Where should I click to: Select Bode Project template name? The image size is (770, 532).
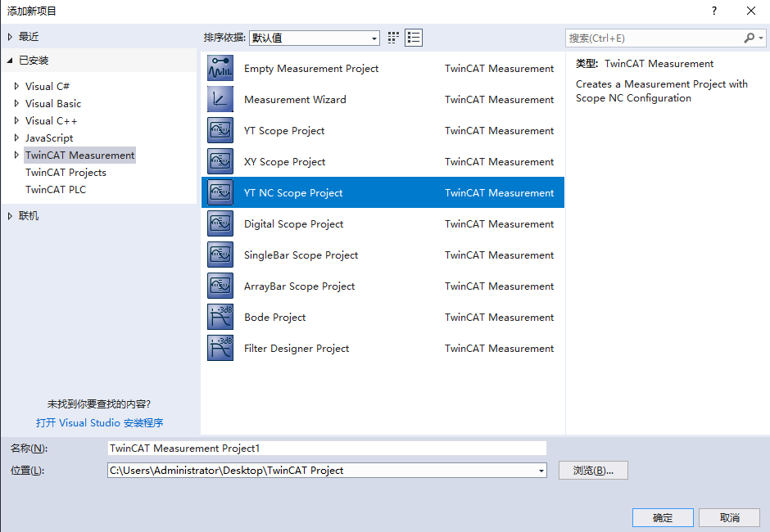click(275, 317)
